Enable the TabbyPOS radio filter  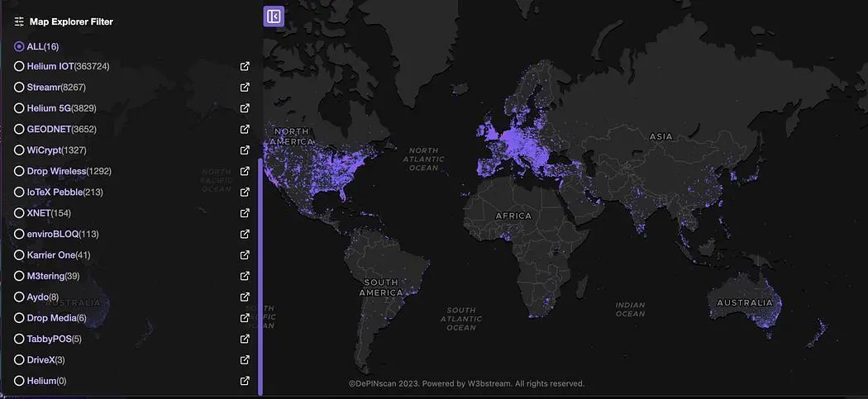click(19, 339)
